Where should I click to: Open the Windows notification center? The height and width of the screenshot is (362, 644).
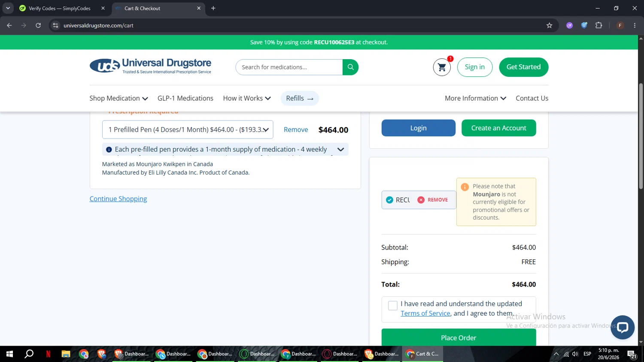tap(632, 354)
